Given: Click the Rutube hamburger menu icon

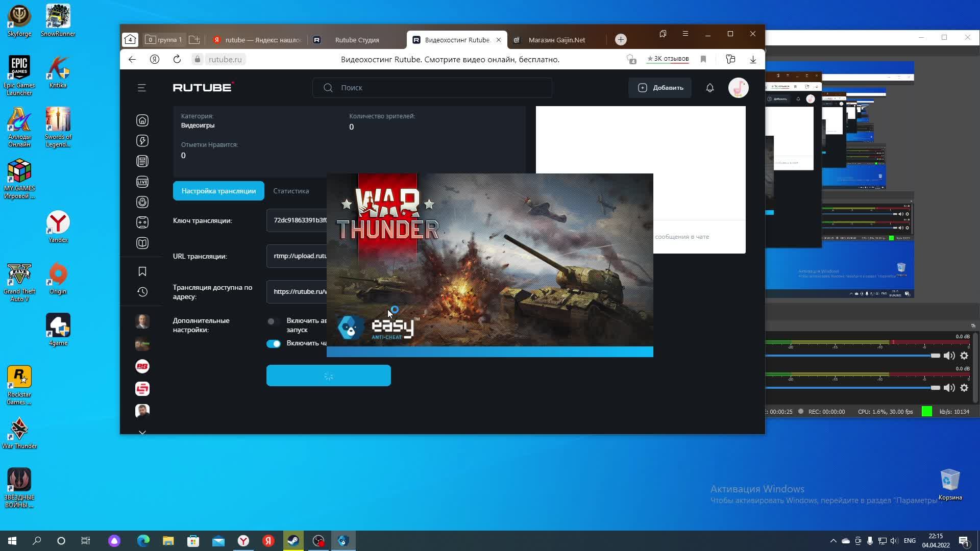Looking at the screenshot, I should click(x=142, y=88).
